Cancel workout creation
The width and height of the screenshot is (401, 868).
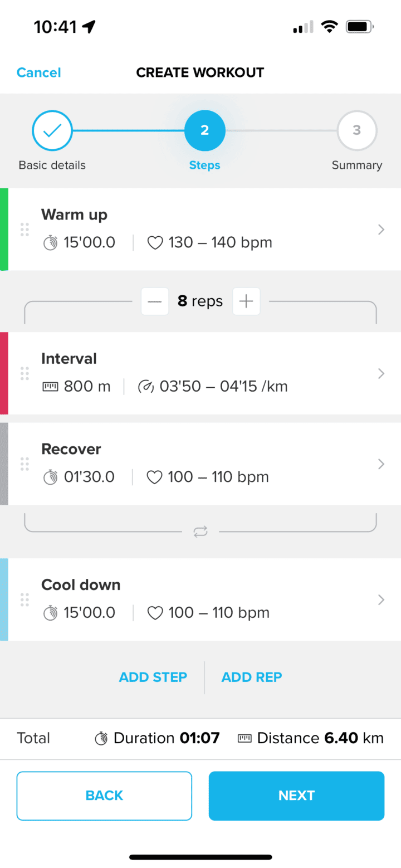(x=38, y=72)
